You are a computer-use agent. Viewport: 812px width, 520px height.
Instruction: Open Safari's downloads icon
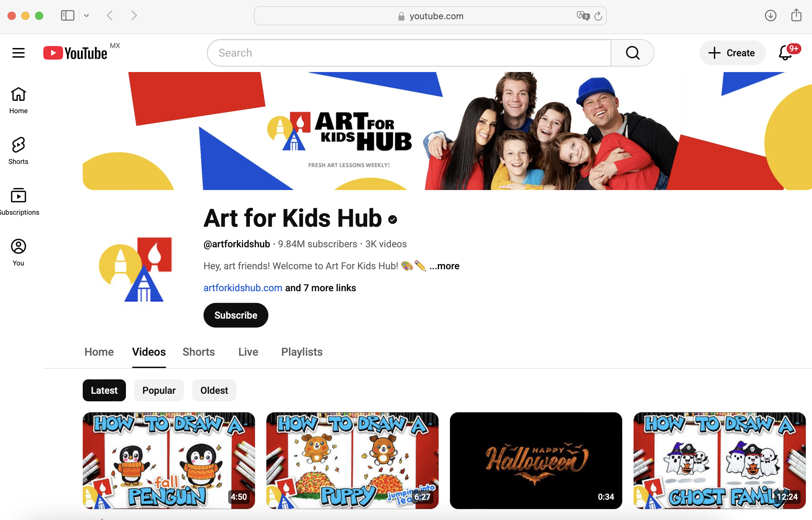770,15
